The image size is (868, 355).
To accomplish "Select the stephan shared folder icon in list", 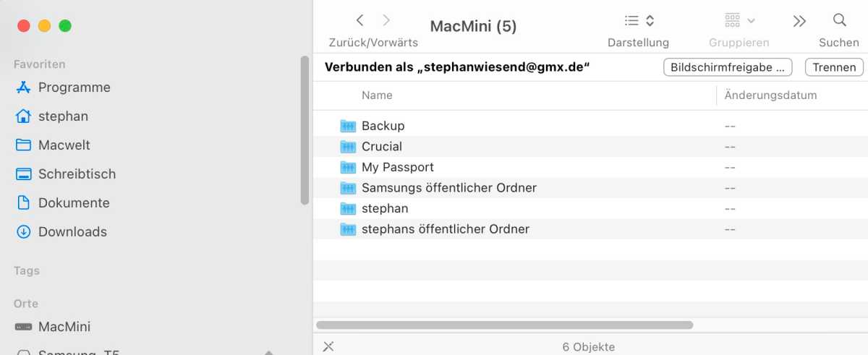I will coord(348,208).
